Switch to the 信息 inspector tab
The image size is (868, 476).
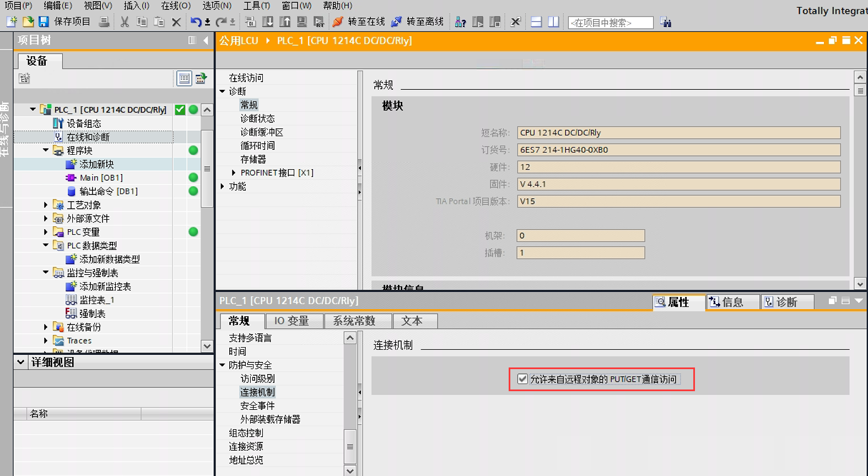point(732,302)
